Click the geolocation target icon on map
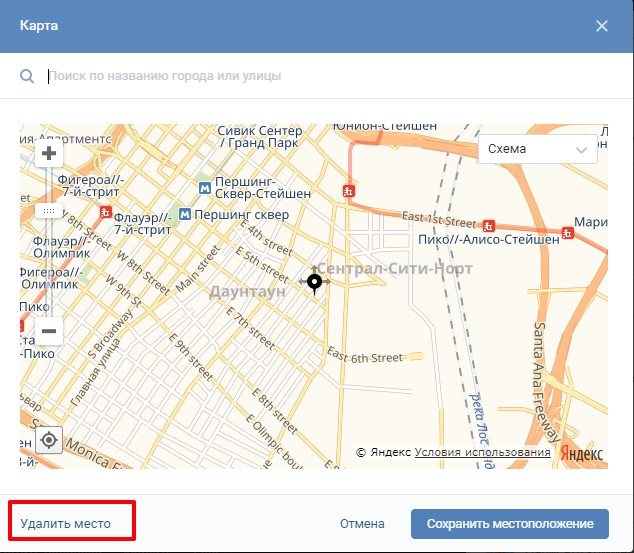The height and width of the screenshot is (553, 634). [x=48, y=439]
